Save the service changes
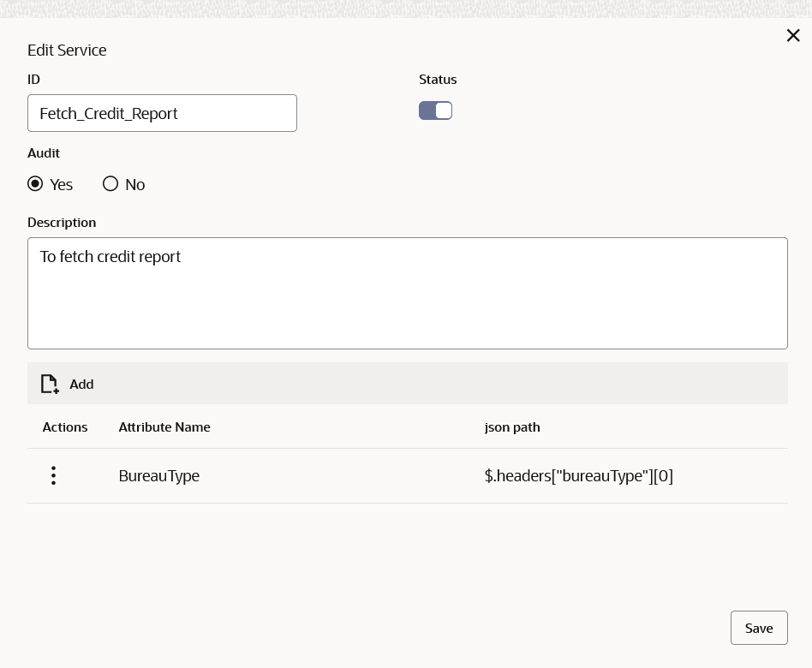This screenshot has height=668, width=812. coord(759,628)
